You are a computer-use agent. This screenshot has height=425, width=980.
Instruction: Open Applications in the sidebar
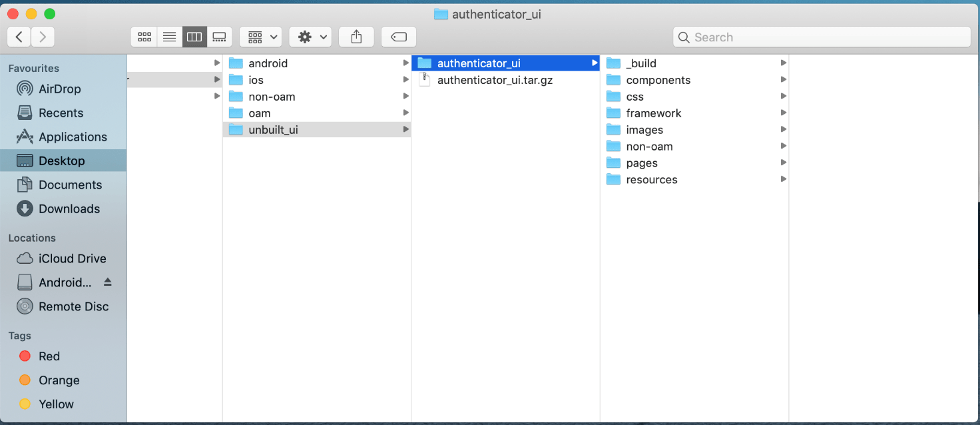point(63,137)
